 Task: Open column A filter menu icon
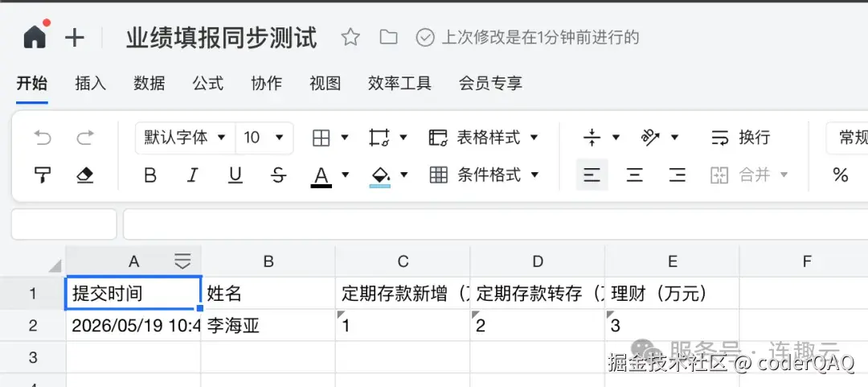[182, 261]
